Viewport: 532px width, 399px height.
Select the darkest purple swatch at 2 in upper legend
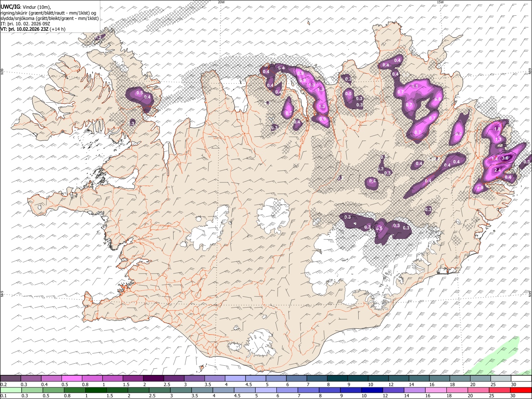(x=153, y=379)
